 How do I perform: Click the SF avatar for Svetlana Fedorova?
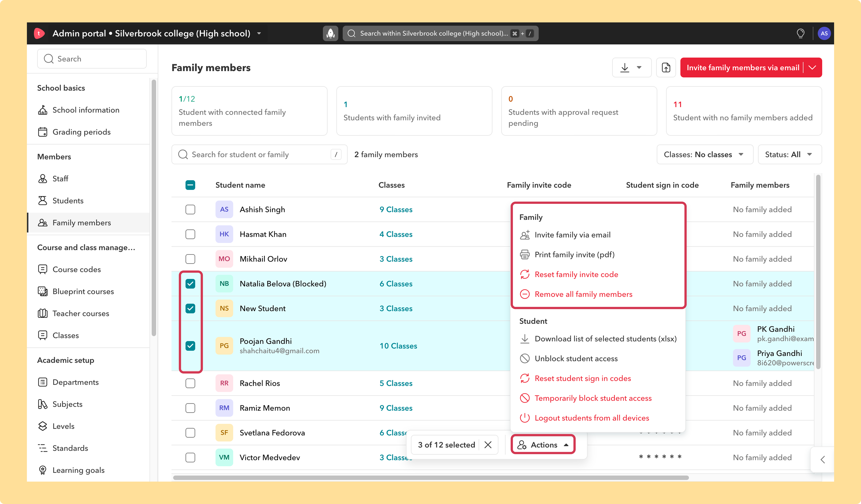pos(224,433)
